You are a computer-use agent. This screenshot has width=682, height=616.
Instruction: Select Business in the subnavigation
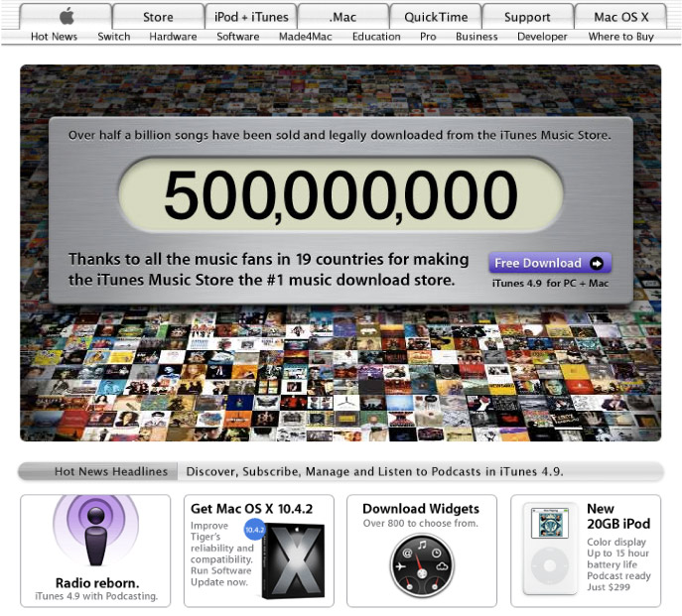(x=477, y=37)
